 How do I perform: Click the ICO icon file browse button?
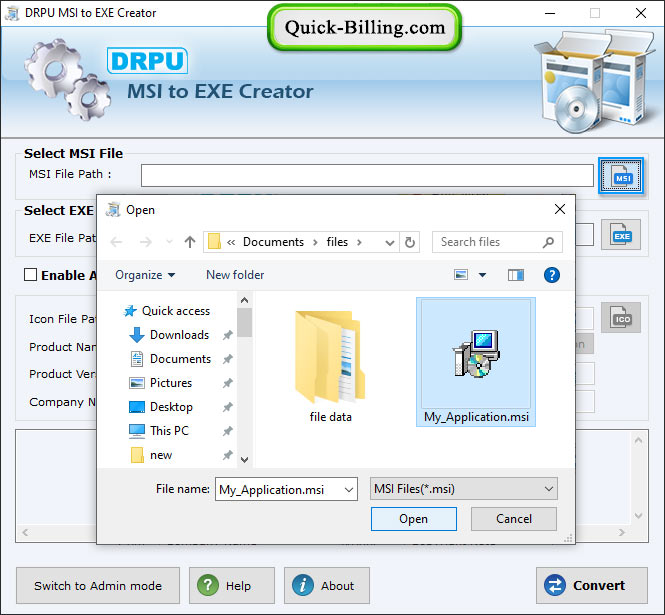click(620, 318)
